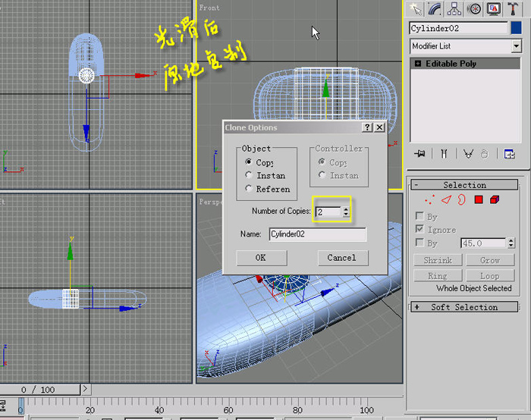The width and height of the screenshot is (531, 420).
Task: Click the Clone Name text field
Action: coord(317,234)
